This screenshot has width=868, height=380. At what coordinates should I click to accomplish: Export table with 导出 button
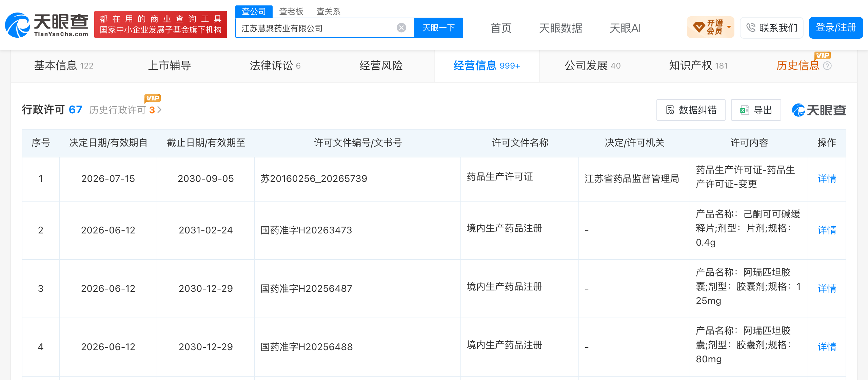[756, 110]
